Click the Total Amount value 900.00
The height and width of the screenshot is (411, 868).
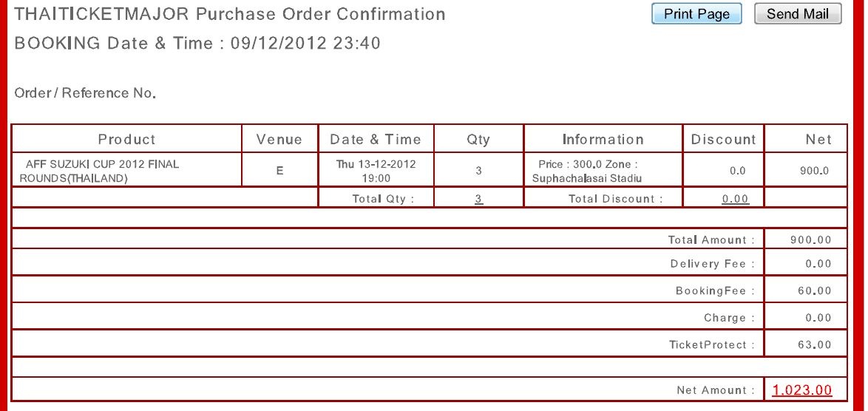click(810, 240)
